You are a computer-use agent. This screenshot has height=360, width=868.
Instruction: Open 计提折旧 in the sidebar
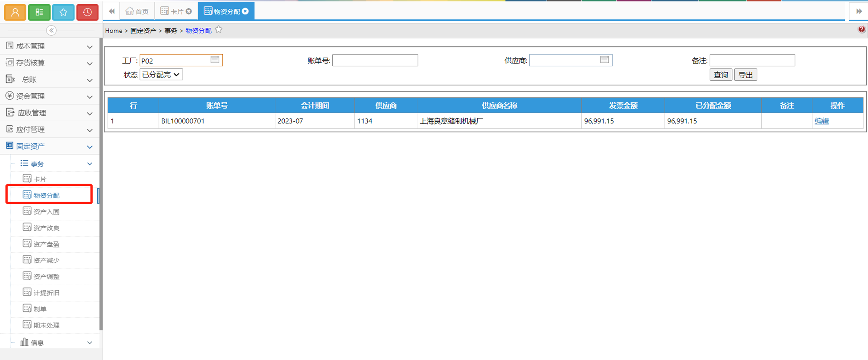coord(55,293)
